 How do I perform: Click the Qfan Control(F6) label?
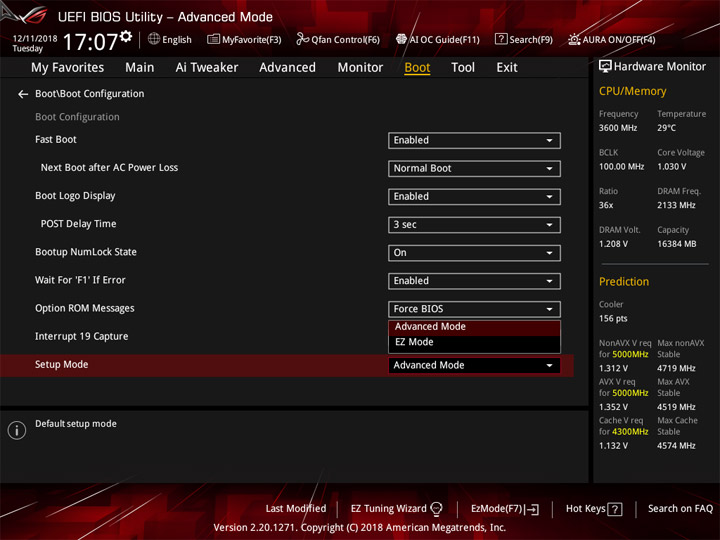[x=345, y=39]
